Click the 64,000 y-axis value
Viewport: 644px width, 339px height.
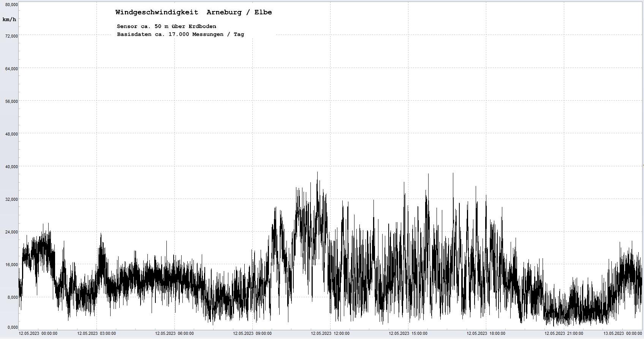tap(11, 69)
